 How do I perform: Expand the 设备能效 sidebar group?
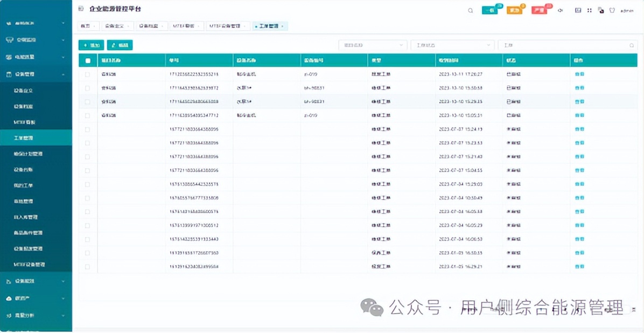point(36,281)
